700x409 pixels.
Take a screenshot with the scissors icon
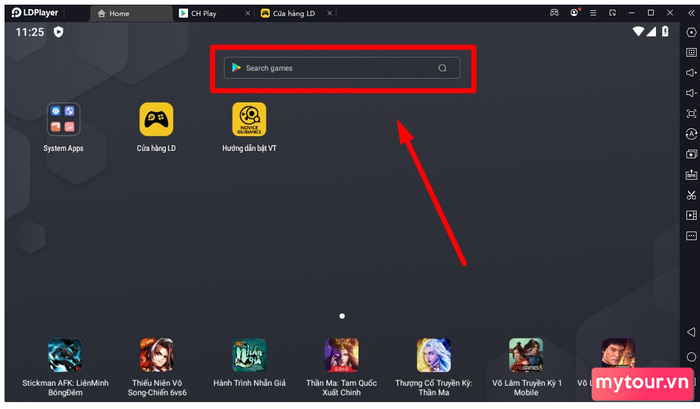tap(691, 195)
